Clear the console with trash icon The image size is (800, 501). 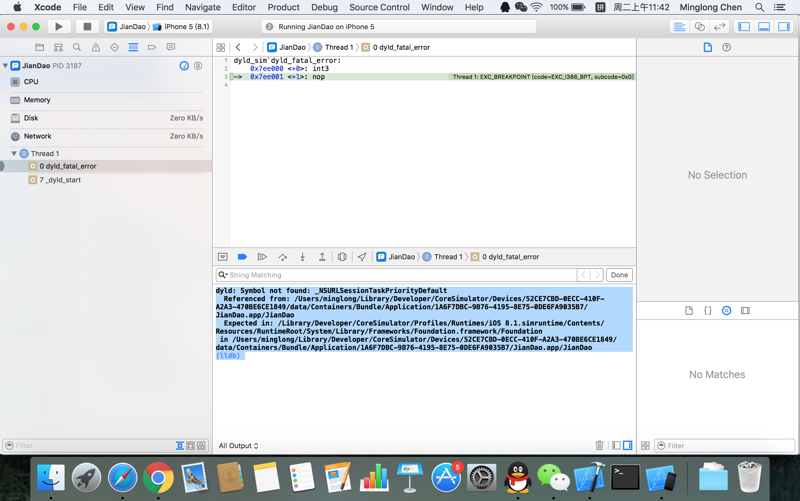point(599,445)
